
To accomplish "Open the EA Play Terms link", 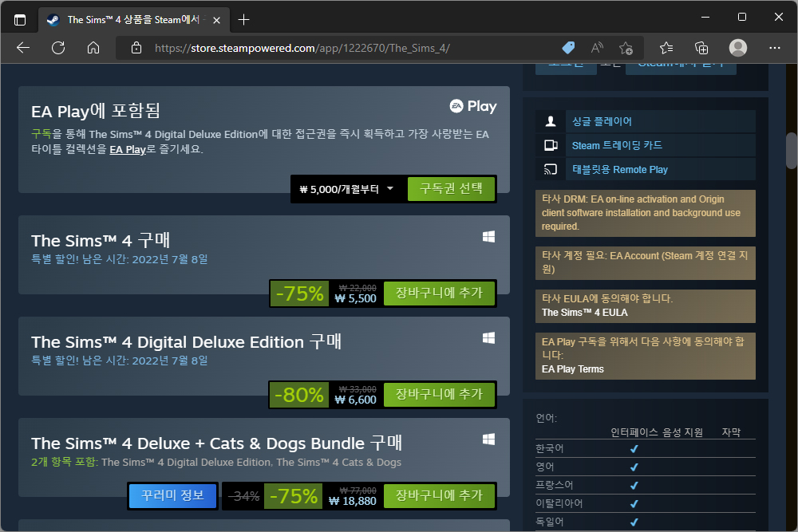I will [x=572, y=369].
